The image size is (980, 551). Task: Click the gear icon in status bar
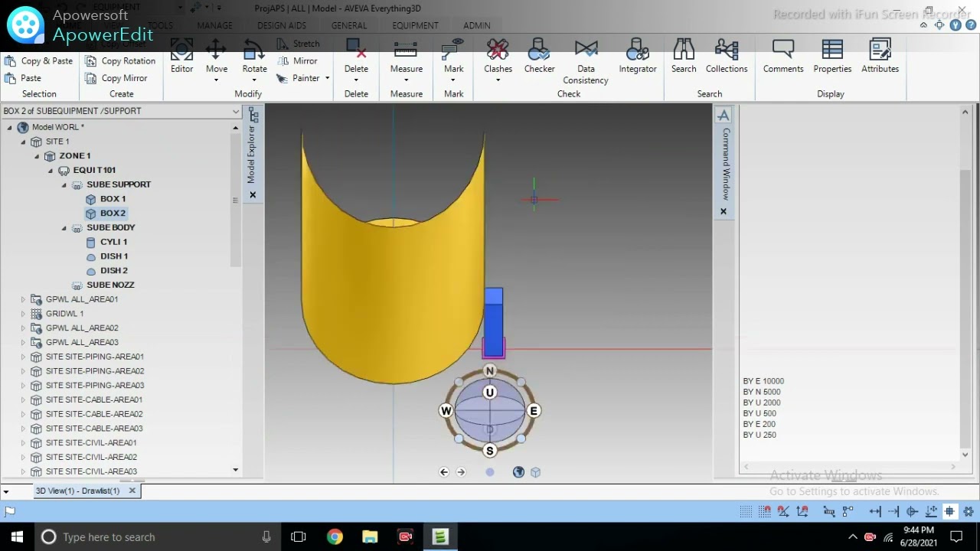[969, 511]
